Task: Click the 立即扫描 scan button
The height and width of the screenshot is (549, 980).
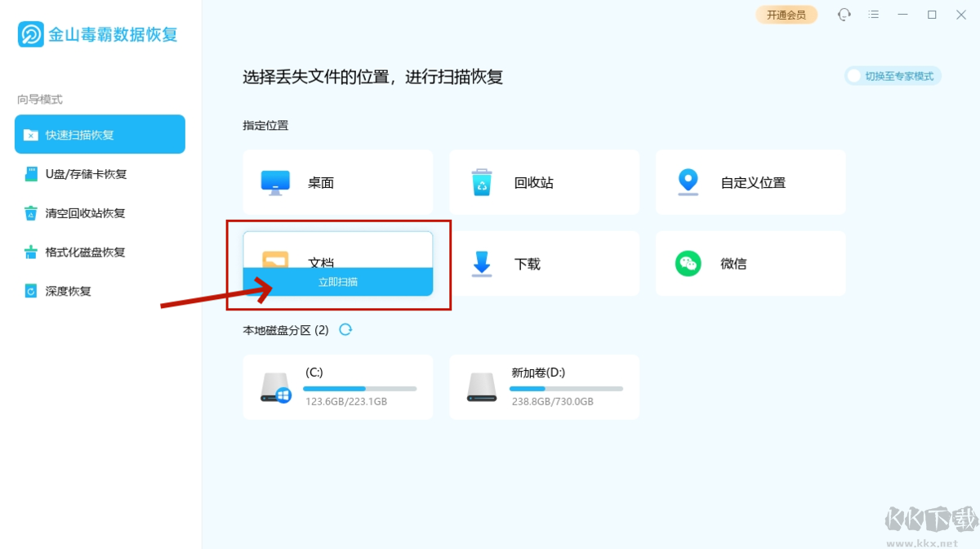Action: point(337,282)
